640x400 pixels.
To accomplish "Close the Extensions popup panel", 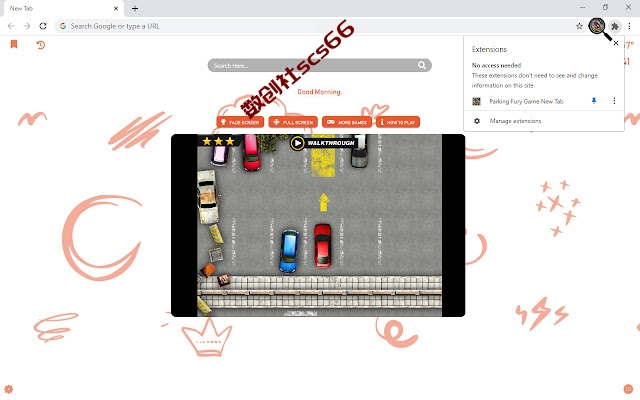I will [616, 43].
